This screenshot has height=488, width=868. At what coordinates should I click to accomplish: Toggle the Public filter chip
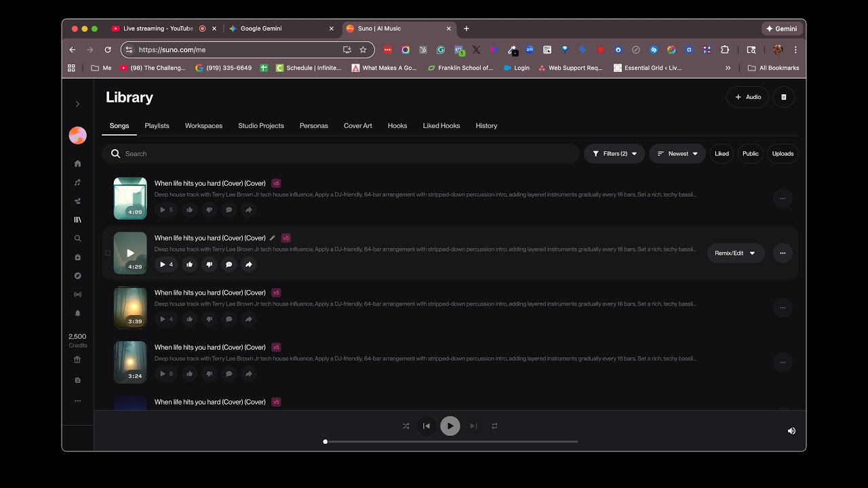[x=751, y=154]
